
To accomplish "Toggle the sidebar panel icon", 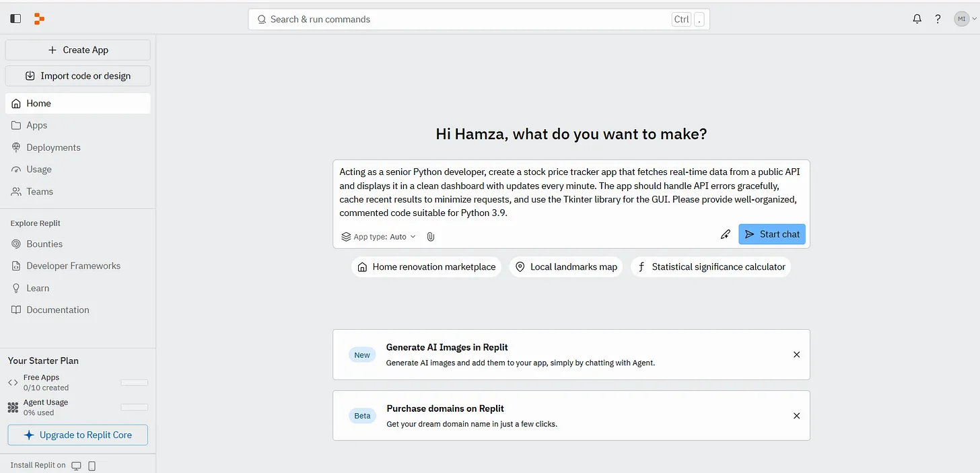I will click(x=15, y=19).
